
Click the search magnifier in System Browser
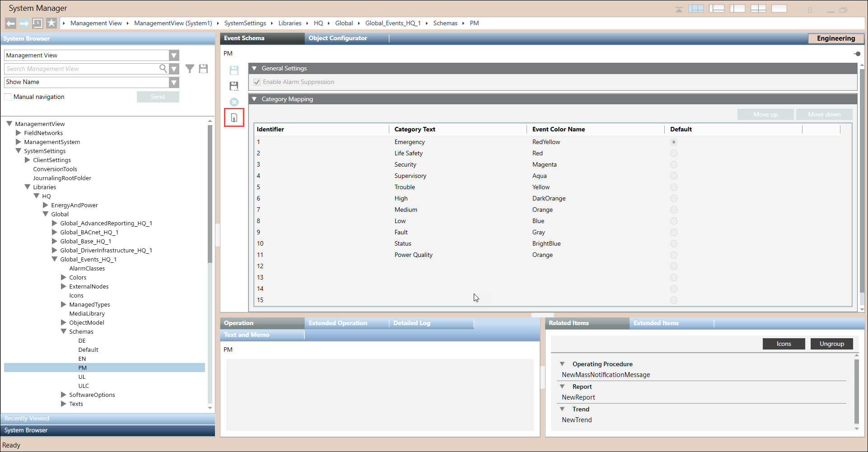click(x=163, y=69)
